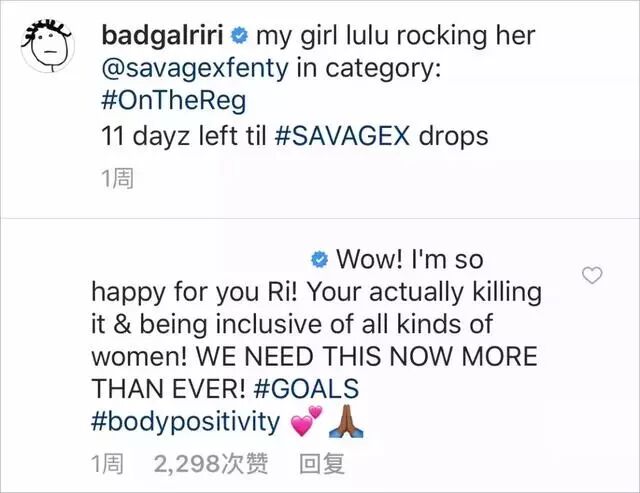Open the #GOALS hashtag
This screenshot has height=493, width=640.
pos(306,388)
